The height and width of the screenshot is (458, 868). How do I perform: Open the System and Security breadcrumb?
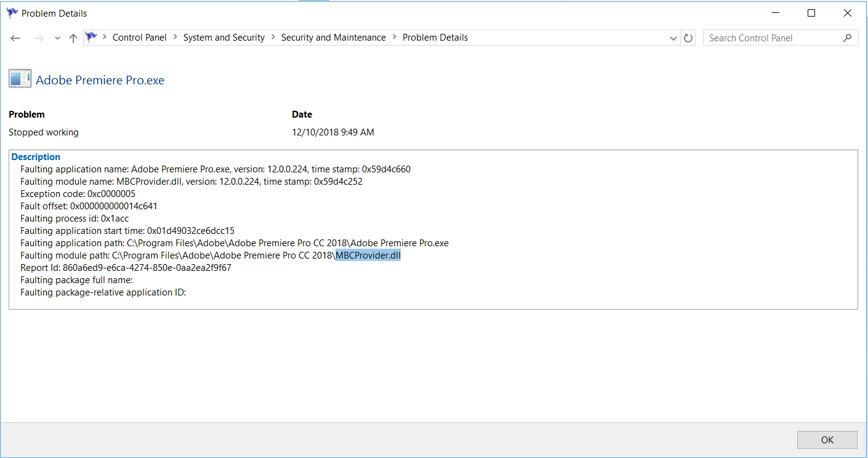224,38
